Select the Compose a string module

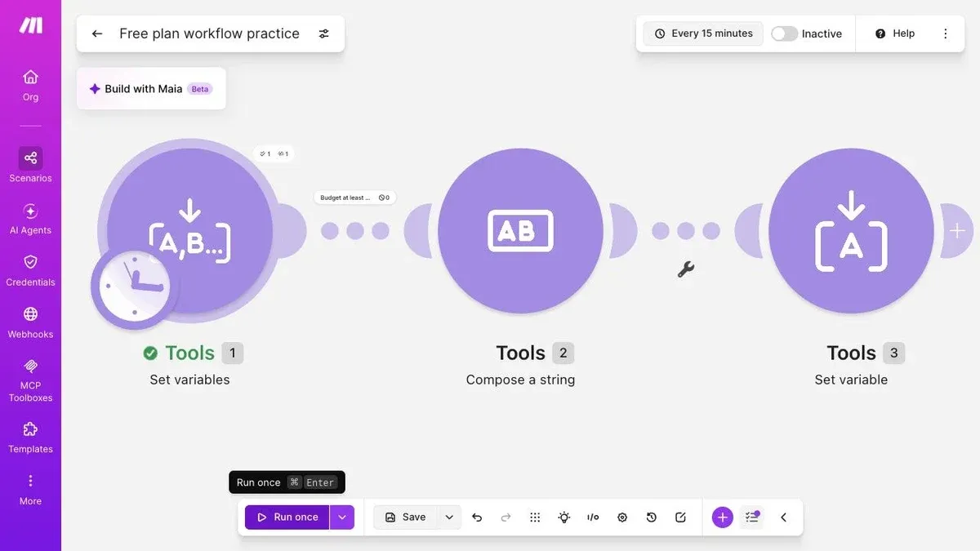(521, 231)
